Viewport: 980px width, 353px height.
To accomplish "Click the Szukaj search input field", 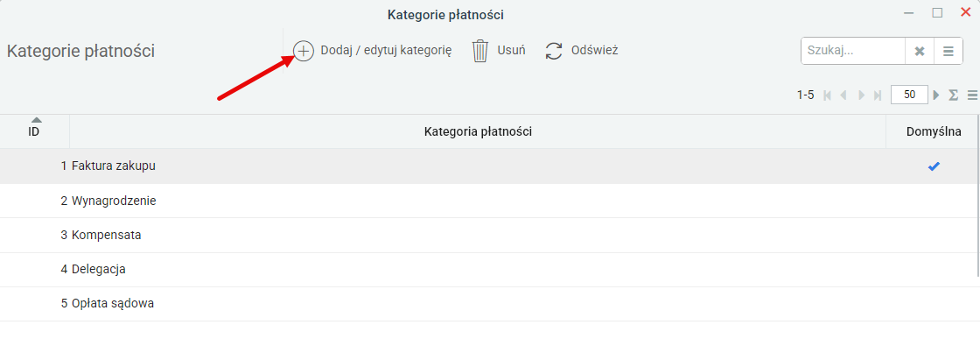I will pyautogui.click(x=853, y=52).
